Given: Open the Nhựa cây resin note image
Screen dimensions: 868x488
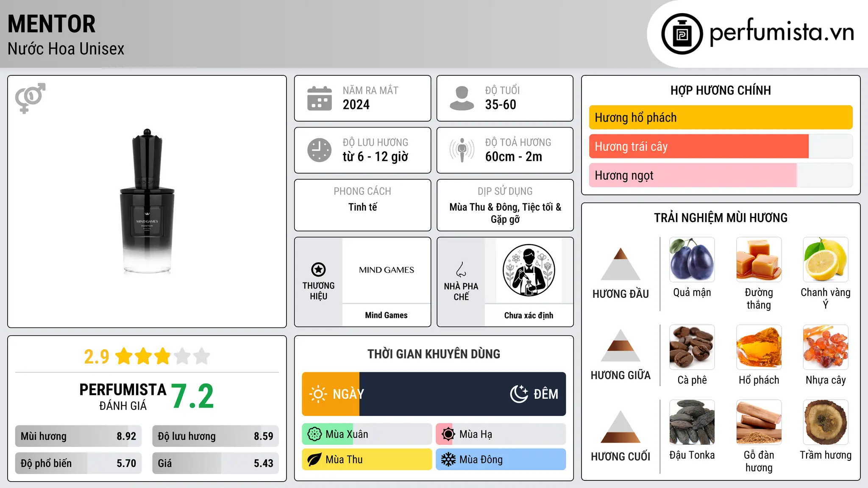Looking at the screenshot, I should [x=826, y=347].
